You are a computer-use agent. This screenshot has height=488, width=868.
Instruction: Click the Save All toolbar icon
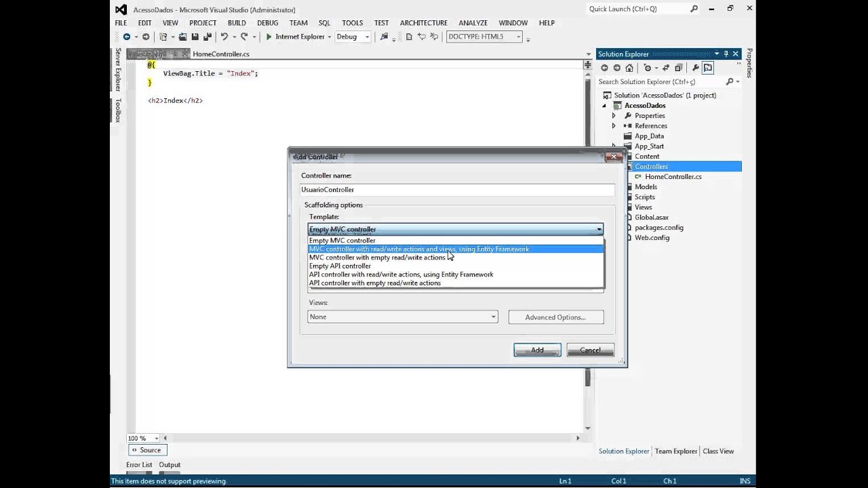(206, 37)
